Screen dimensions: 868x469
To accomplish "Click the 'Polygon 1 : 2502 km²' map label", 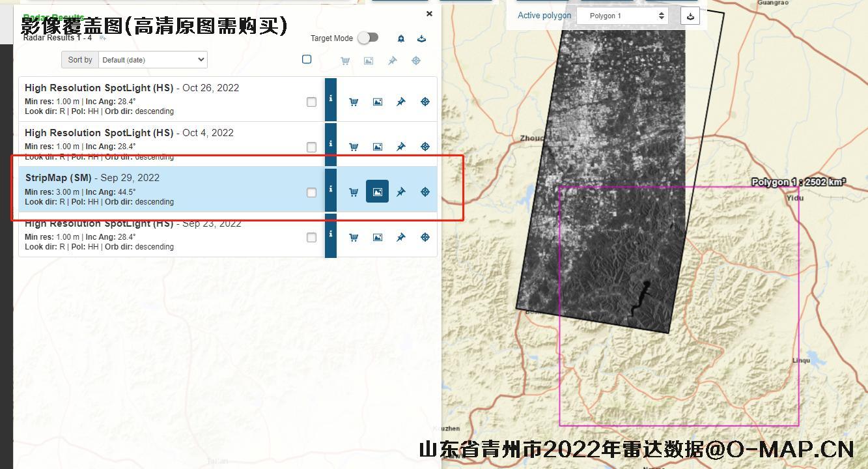I will 798,182.
